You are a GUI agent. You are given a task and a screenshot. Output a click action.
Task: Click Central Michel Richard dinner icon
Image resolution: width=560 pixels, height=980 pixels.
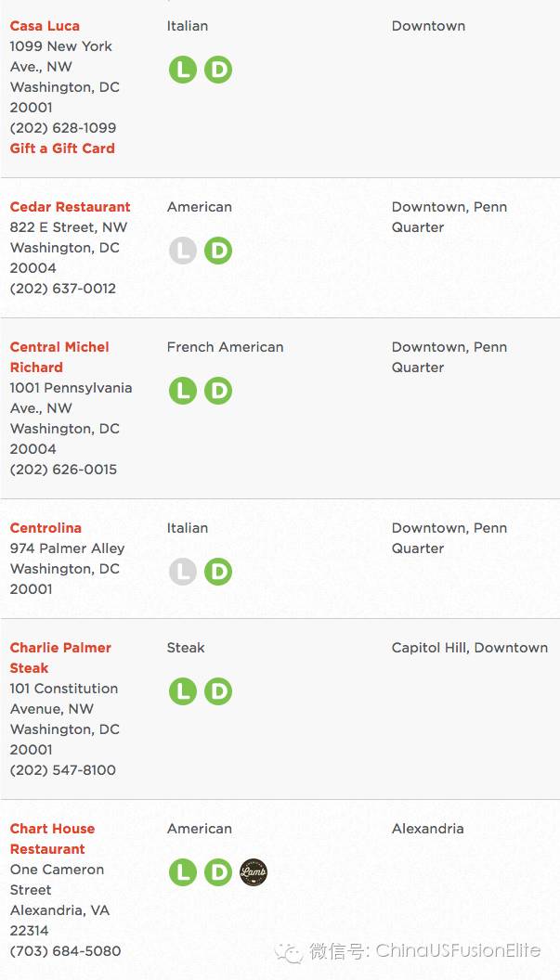pos(218,391)
